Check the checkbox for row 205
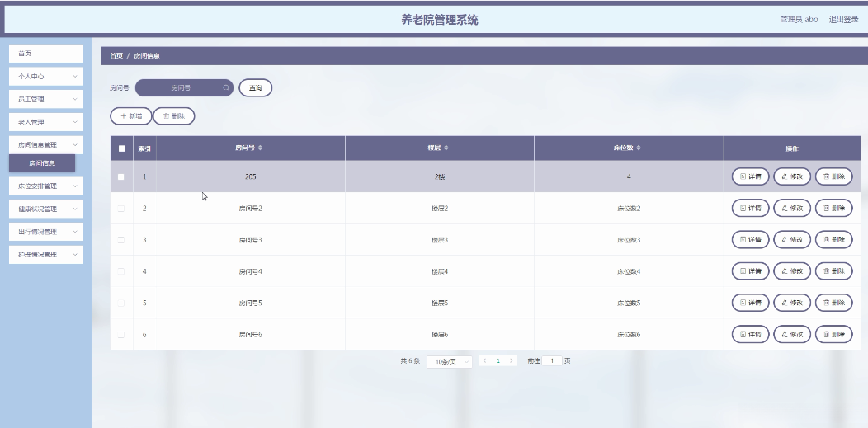Viewport: 868px width, 428px height. [x=121, y=177]
